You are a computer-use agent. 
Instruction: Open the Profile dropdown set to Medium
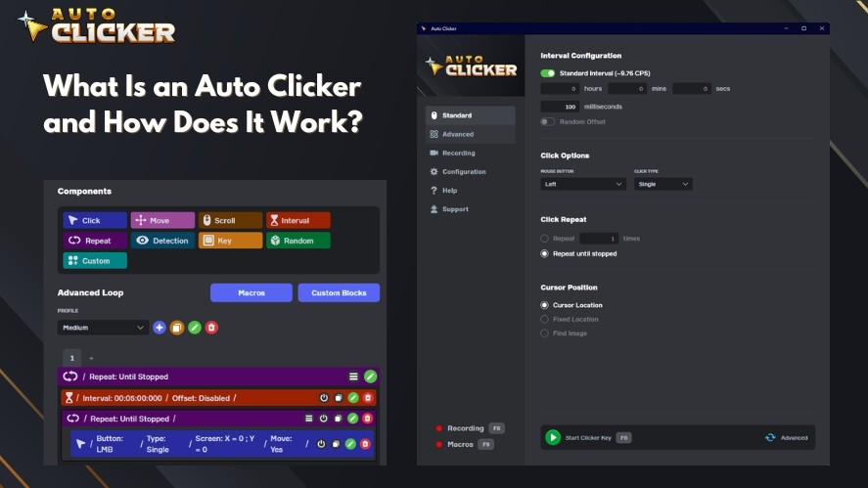[x=103, y=328]
